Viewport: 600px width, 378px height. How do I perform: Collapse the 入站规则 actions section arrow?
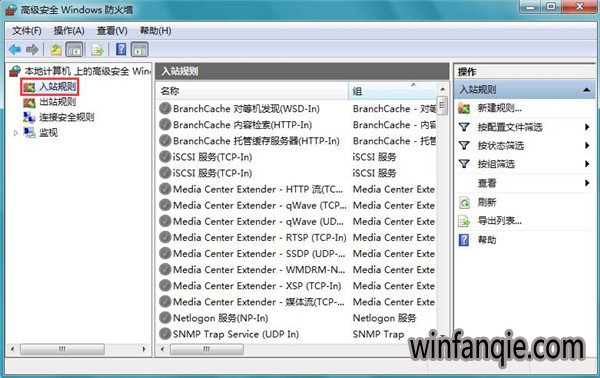point(586,90)
